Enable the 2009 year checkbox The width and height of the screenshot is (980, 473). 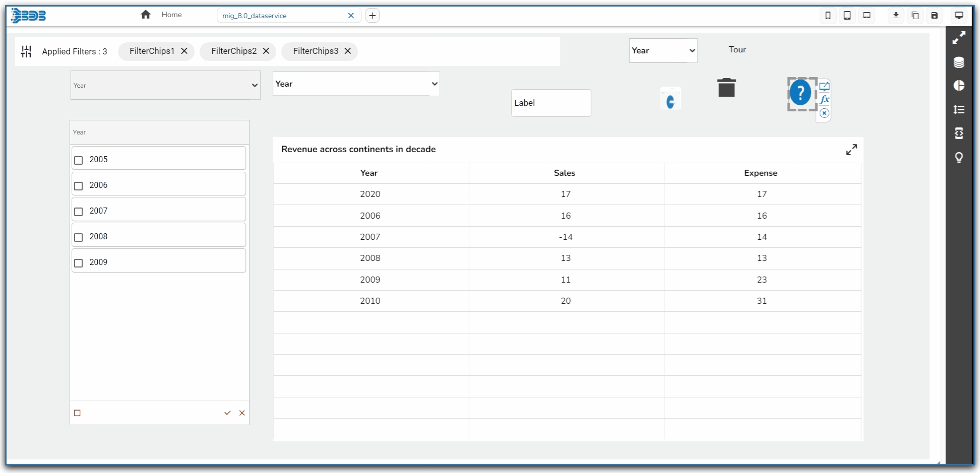(79, 263)
